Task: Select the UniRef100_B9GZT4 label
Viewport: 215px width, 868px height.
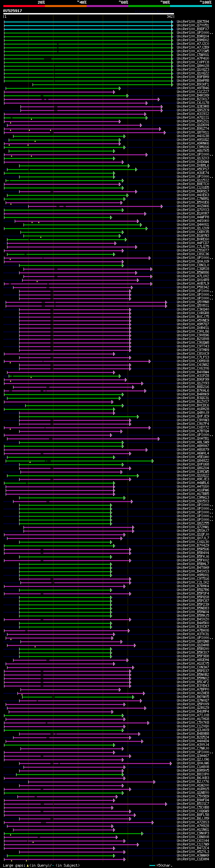Action: tap(193, 129)
